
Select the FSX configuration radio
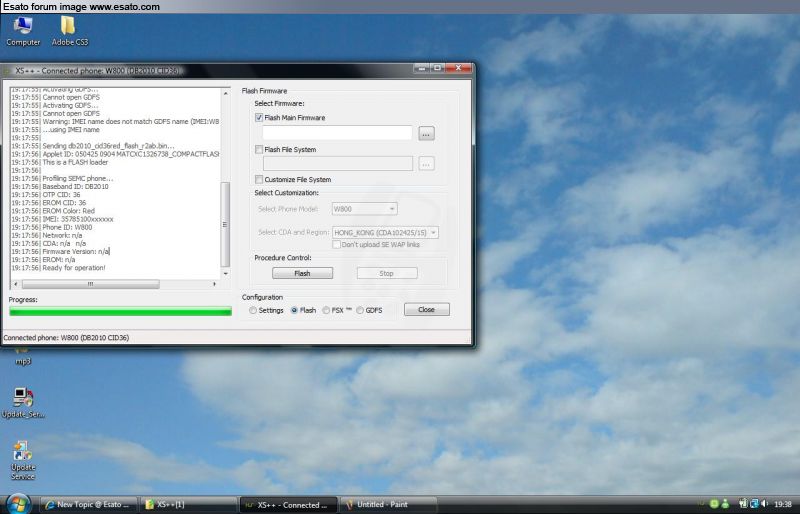coord(326,310)
